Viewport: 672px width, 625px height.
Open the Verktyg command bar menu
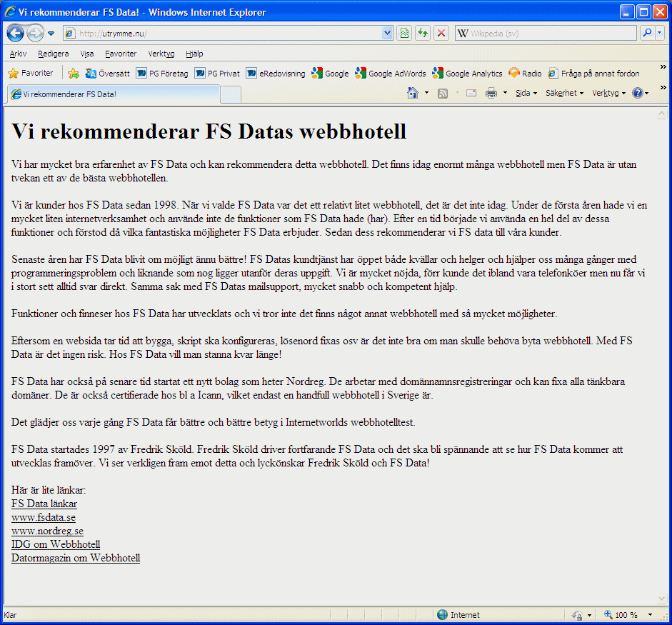(x=608, y=93)
